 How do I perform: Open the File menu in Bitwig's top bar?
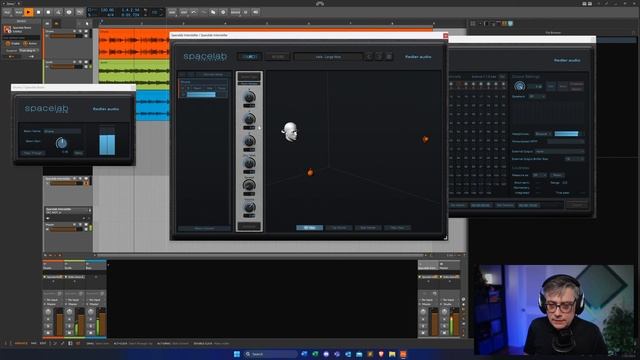click(7, 12)
